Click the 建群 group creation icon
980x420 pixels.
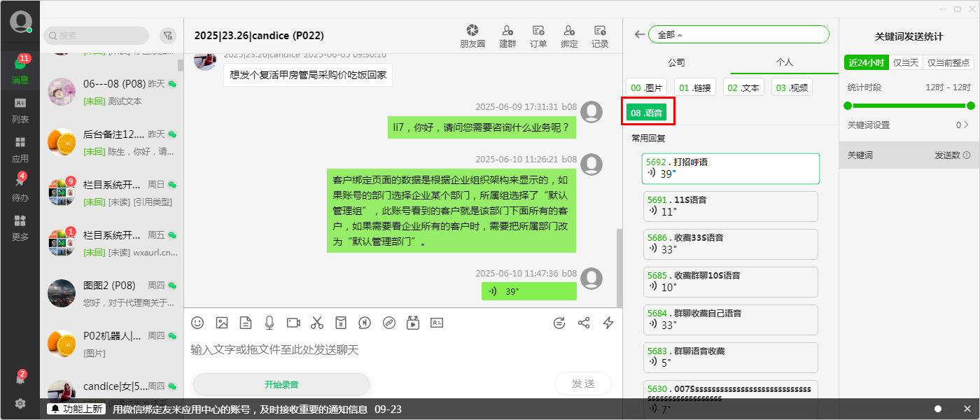507,35
